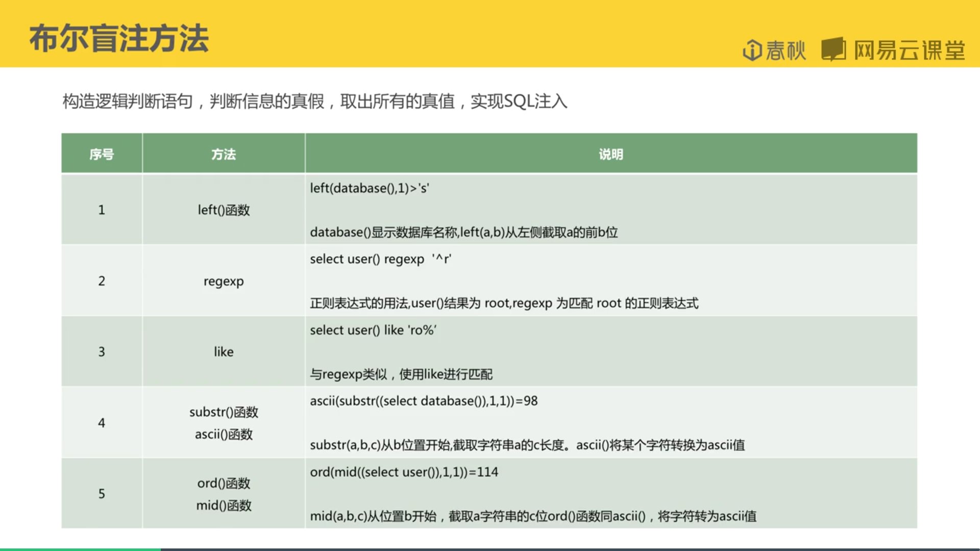The height and width of the screenshot is (551, 980).
Task: Click the video progress bar at bottom
Action: coord(490,549)
